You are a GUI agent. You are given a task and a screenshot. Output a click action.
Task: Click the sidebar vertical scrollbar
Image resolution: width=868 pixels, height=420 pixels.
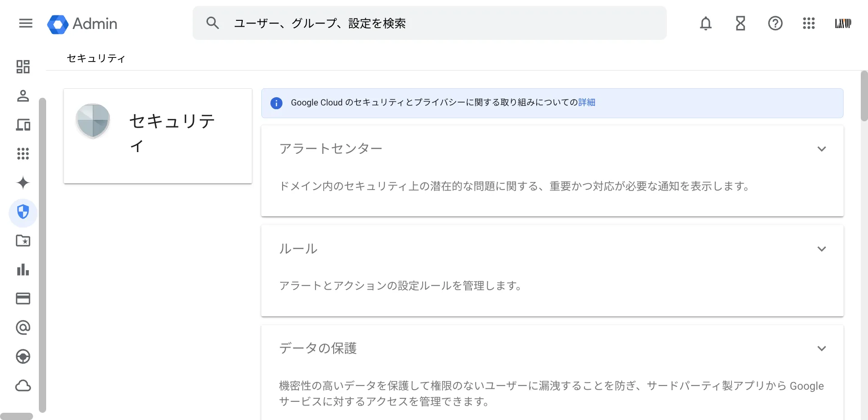point(42,255)
